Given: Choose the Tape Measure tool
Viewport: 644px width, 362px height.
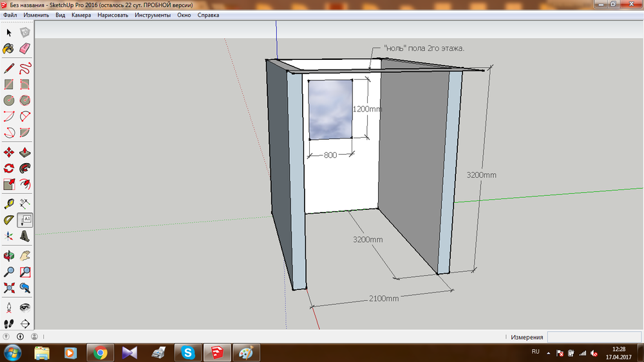Looking at the screenshot, I should pyautogui.click(x=9, y=204).
